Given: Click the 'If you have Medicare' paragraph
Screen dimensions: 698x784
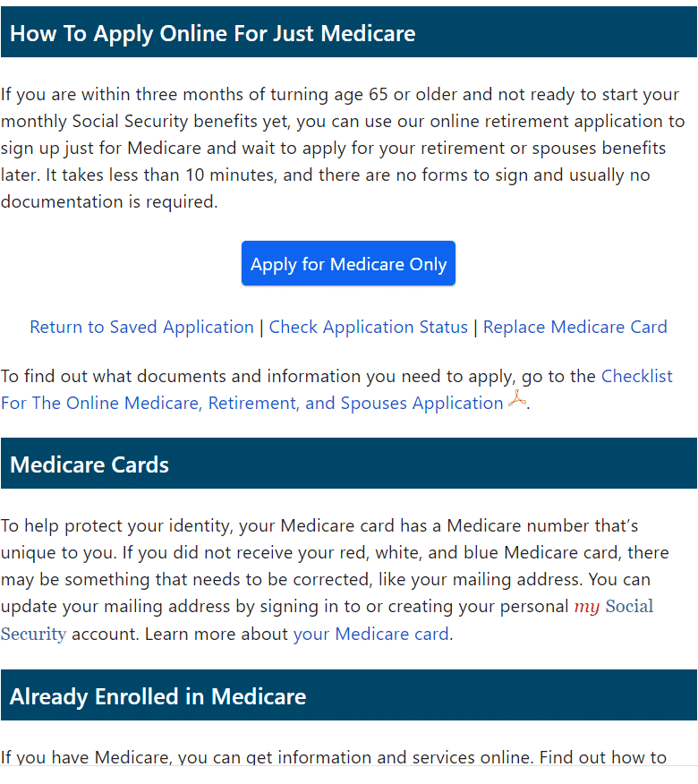Looking at the screenshot, I should (x=334, y=757).
